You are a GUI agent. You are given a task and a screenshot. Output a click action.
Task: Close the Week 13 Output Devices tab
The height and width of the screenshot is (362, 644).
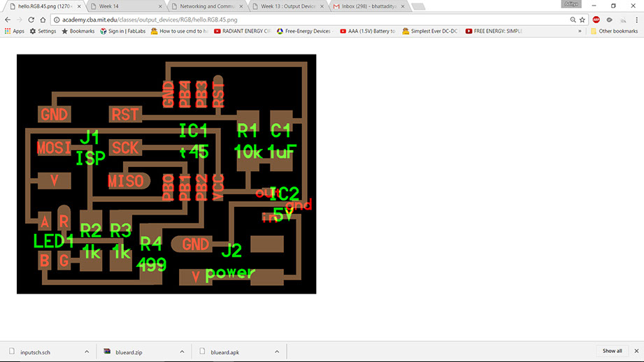[322, 6]
